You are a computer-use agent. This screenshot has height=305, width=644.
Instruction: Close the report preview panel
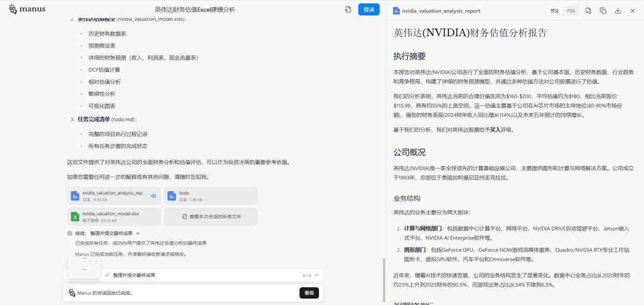pos(633,11)
